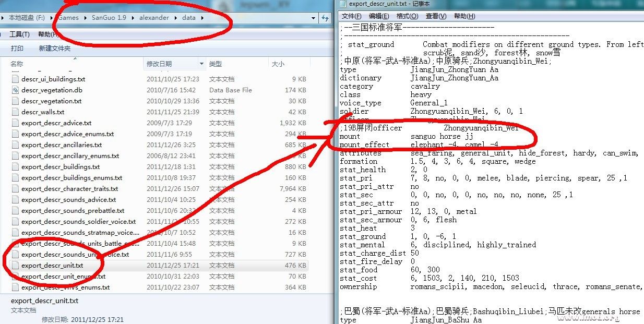
Task: Click the 新建文件夹 toolbar button
Action: (x=54, y=49)
